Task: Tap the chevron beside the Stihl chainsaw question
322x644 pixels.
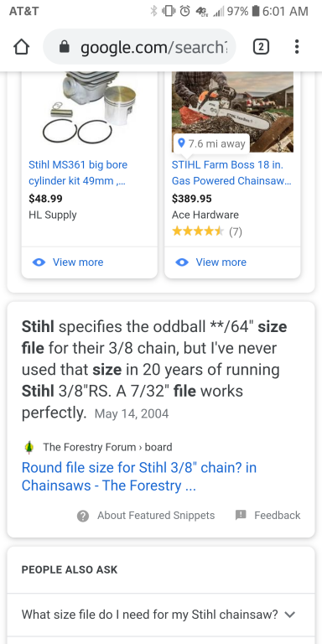Action: [290, 615]
